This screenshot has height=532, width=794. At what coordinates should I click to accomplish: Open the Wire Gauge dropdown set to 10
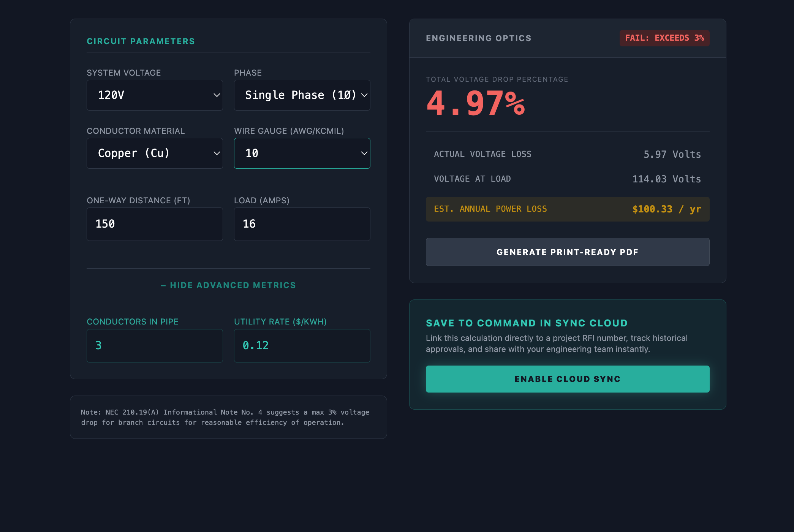coord(302,153)
